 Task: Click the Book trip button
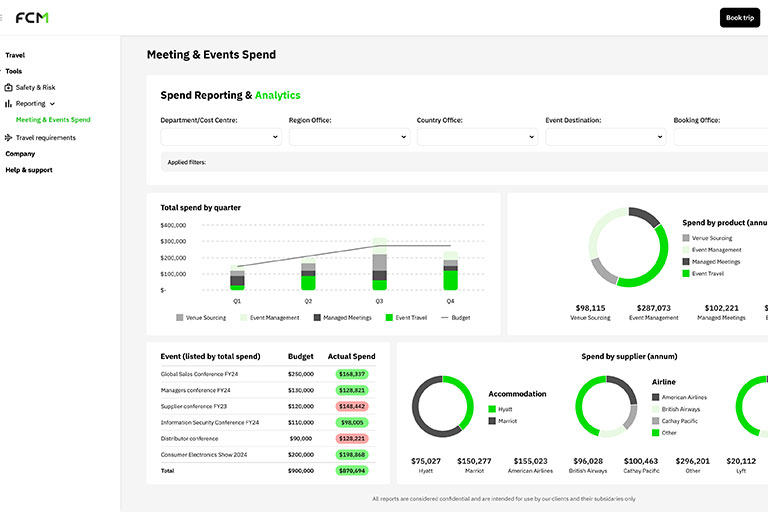pos(740,18)
